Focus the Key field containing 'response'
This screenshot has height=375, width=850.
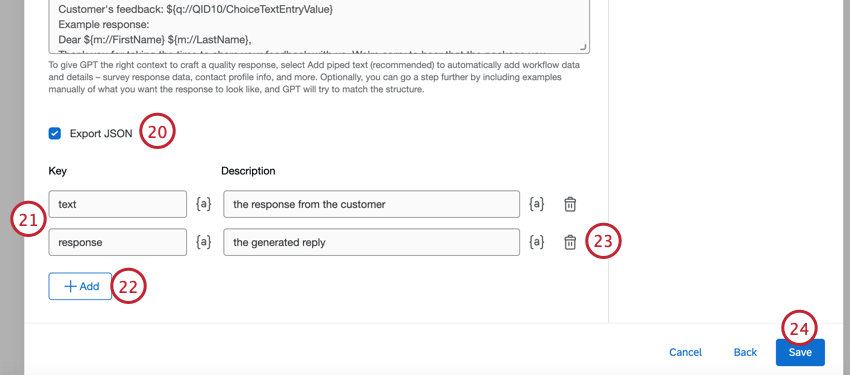(118, 242)
